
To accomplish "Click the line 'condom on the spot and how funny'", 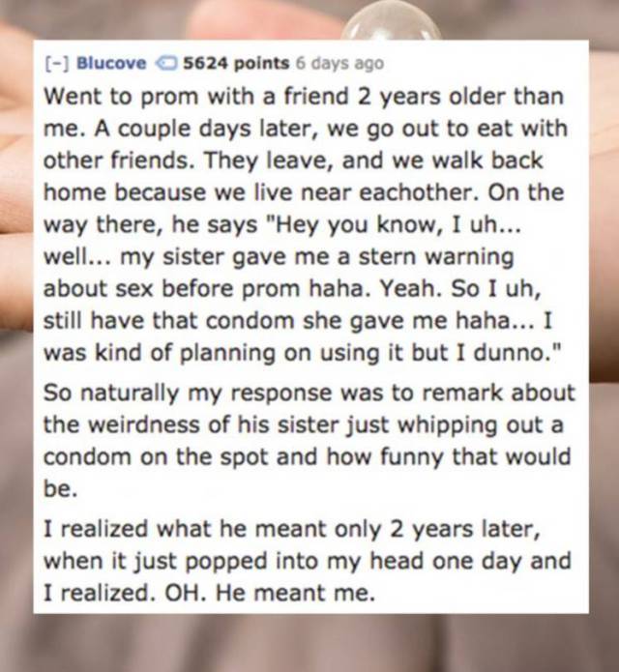I will (x=307, y=456).
